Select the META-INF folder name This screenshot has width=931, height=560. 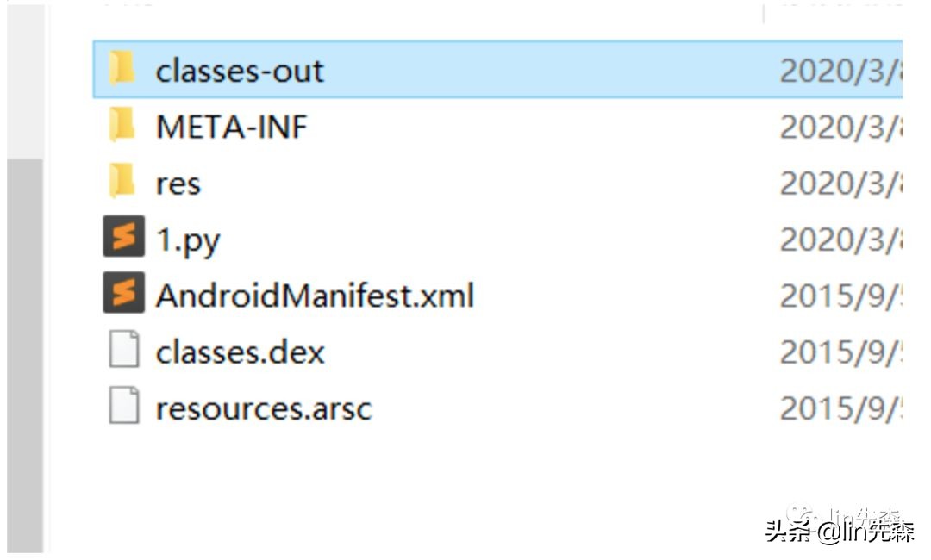[231, 127]
